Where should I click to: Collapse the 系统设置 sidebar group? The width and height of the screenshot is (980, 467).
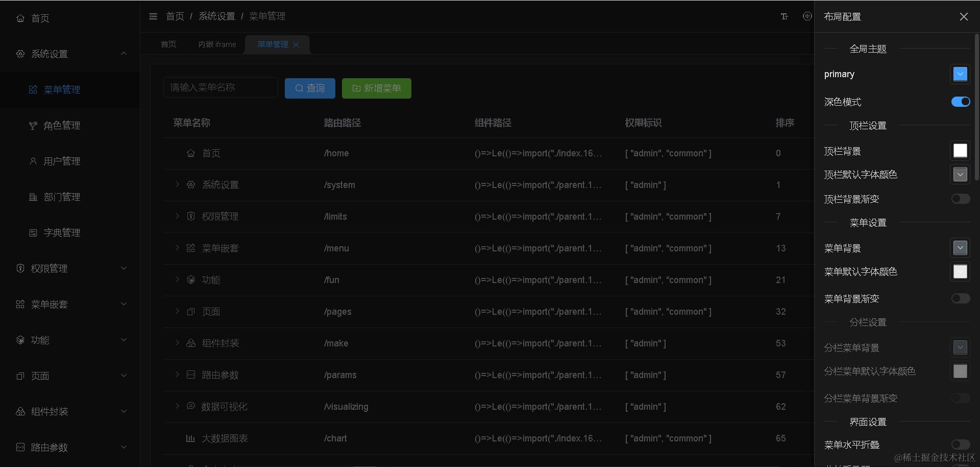tap(124, 54)
